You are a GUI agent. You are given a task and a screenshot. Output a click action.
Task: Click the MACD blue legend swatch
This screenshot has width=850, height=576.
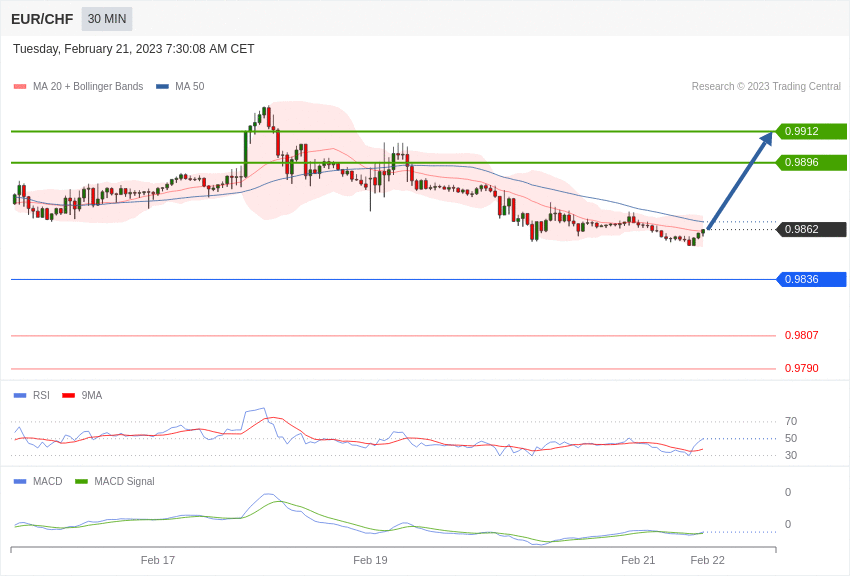point(20,482)
